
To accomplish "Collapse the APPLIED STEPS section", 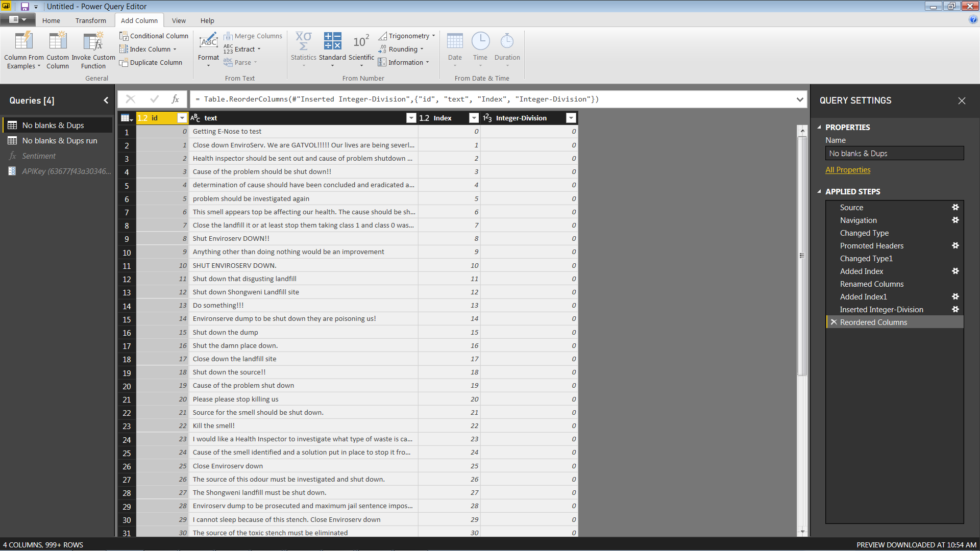I will pos(819,191).
